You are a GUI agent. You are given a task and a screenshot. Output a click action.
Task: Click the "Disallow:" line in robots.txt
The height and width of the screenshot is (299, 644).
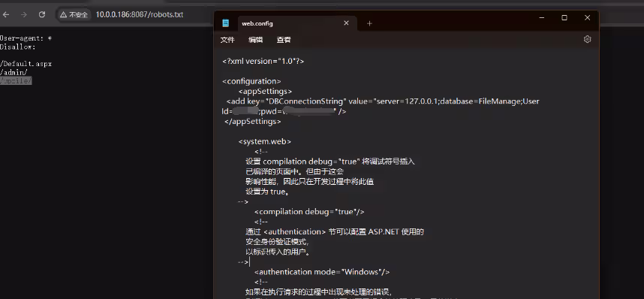[x=18, y=47]
